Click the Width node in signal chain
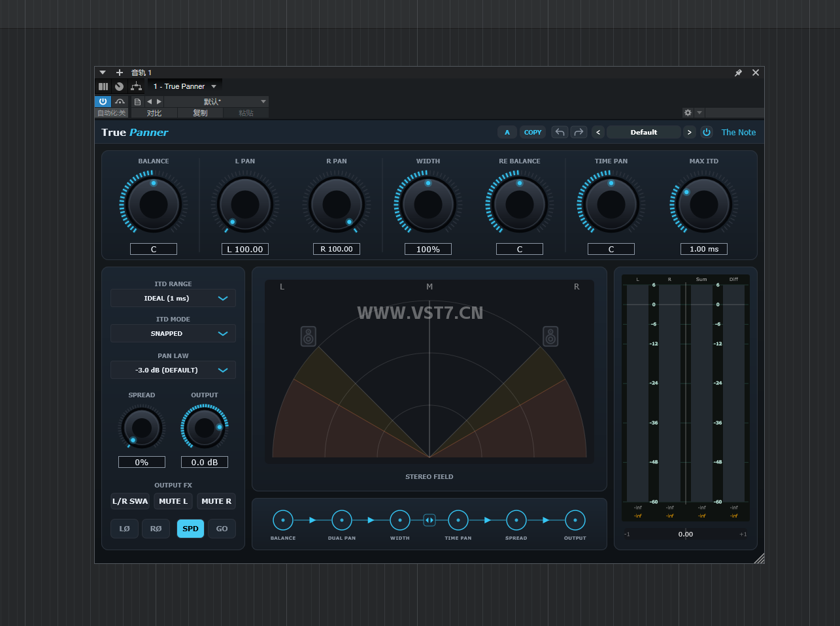The image size is (840, 626). point(400,520)
